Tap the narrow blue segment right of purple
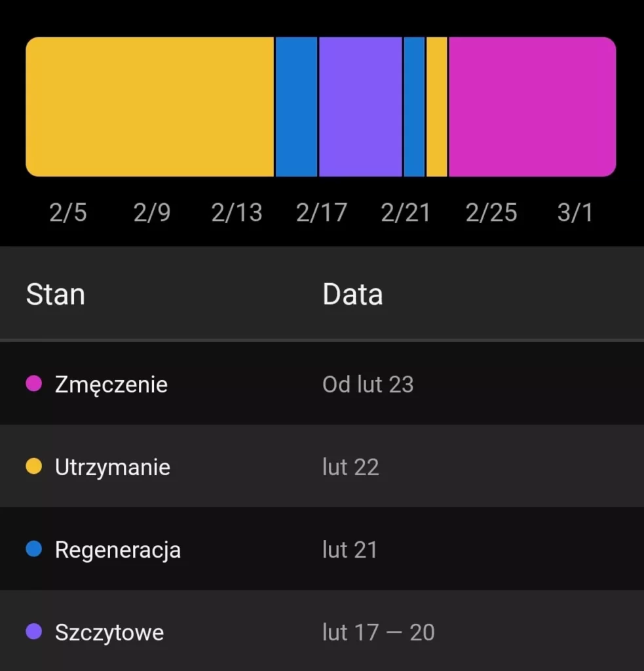Screen dimensions: 644x671 [414, 107]
